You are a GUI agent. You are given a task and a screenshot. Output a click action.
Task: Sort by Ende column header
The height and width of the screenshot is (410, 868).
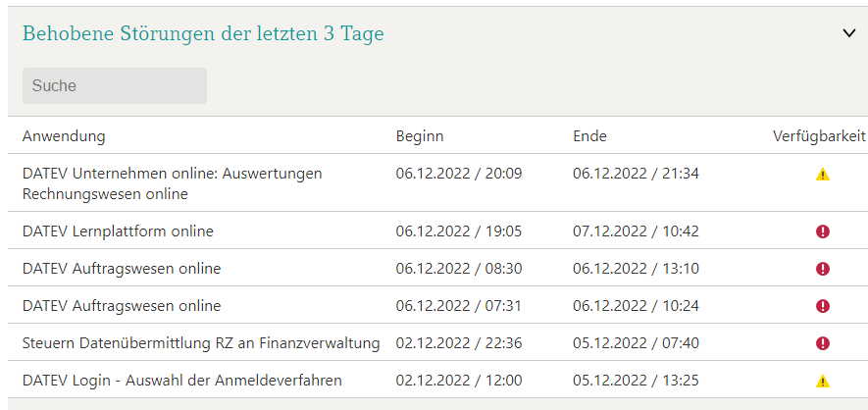pyautogui.click(x=589, y=136)
